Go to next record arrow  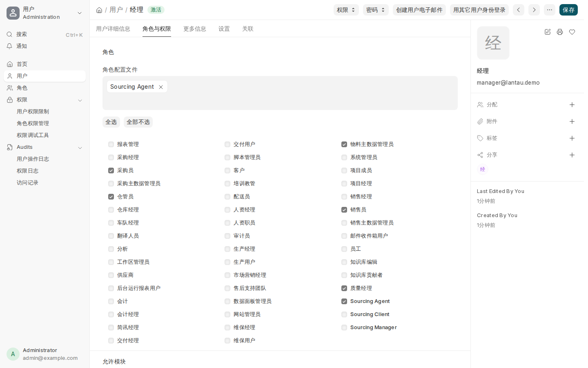[534, 10]
